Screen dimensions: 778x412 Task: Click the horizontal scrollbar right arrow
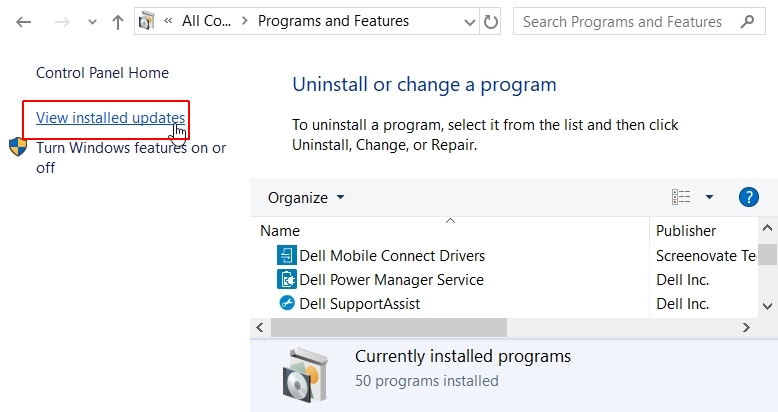[746, 327]
